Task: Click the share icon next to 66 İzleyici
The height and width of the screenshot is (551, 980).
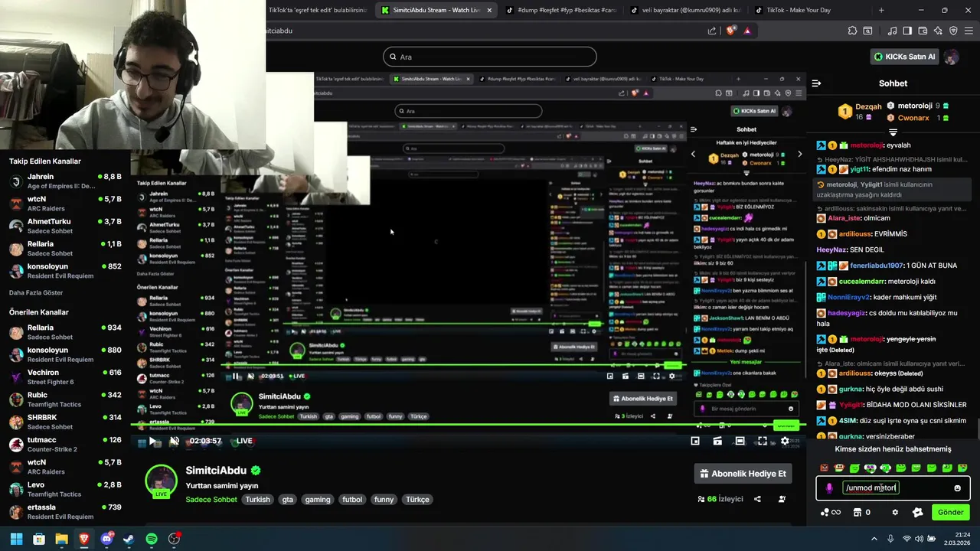Action: (x=757, y=499)
